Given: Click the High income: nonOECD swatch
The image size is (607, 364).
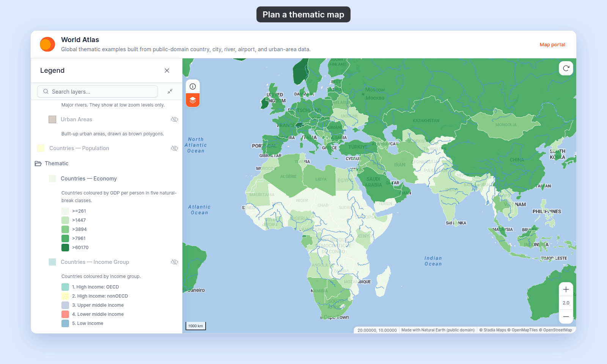Looking at the screenshot, I should coord(65,296).
